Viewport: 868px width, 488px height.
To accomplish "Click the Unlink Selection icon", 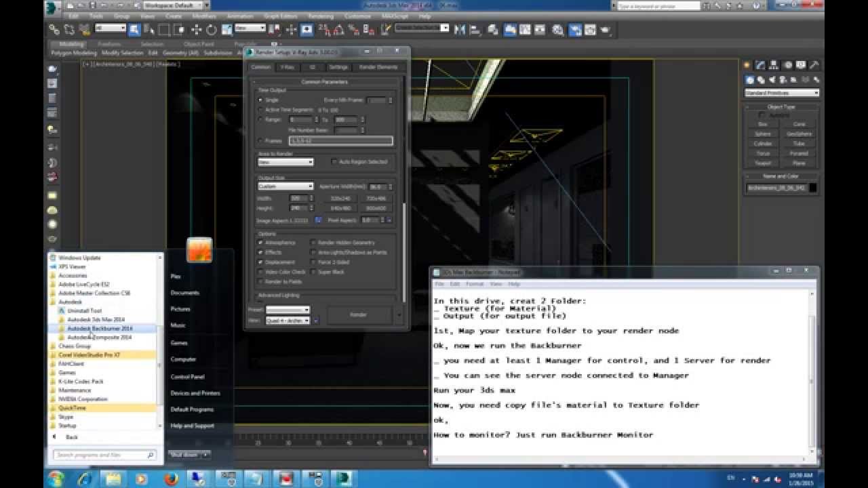I will pos(68,29).
